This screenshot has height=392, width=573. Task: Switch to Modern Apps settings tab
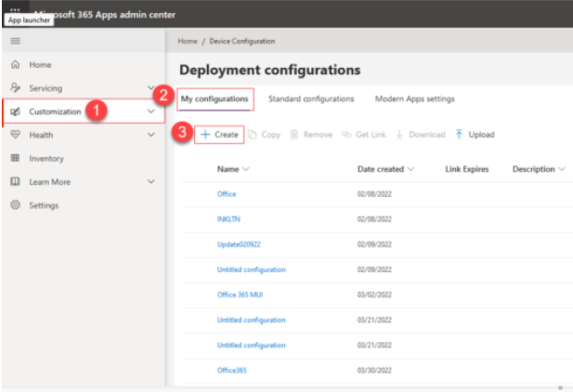point(415,98)
